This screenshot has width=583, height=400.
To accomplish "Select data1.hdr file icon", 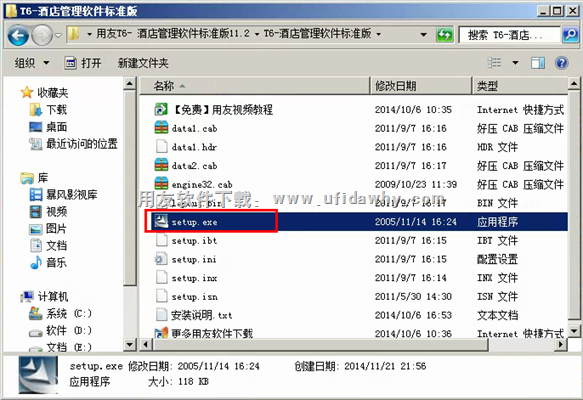I will click(x=161, y=146).
